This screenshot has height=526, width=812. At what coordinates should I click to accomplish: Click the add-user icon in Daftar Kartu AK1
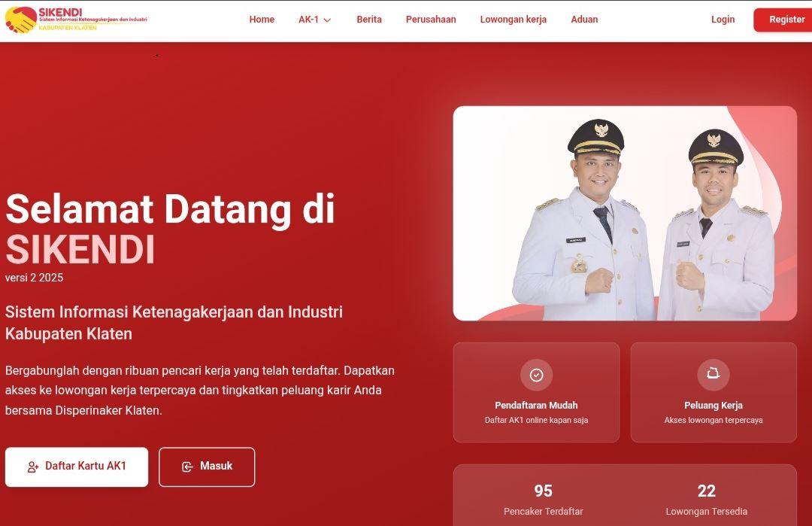[33, 467]
